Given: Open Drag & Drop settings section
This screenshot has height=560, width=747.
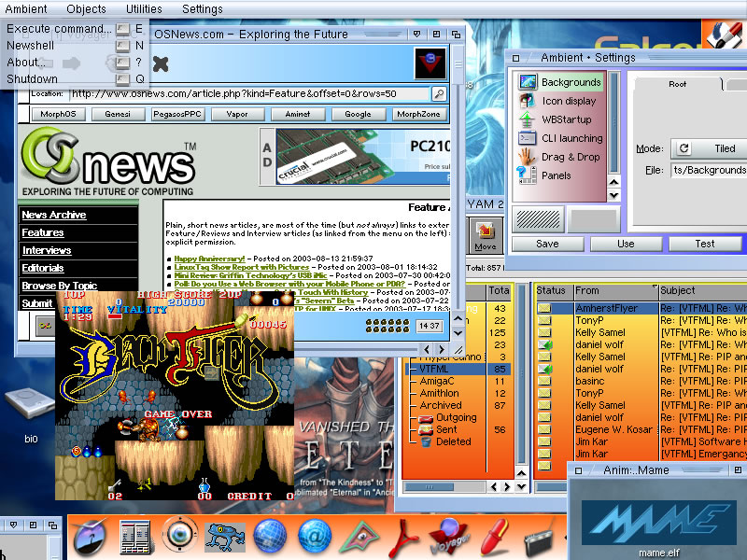Looking at the screenshot, I should click(x=561, y=157).
